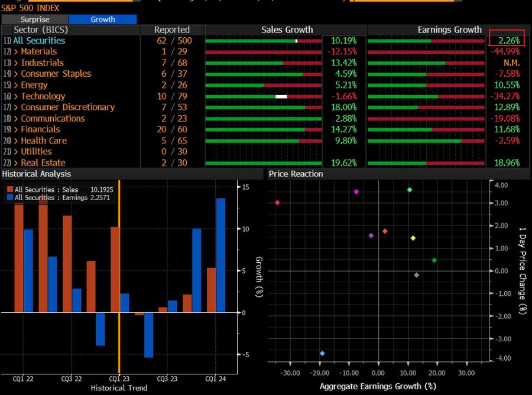Image resolution: width=532 pixels, height=395 pixels.
Task: Click the N.M. Industrials earnings value
Action: [x=511, y=63]
